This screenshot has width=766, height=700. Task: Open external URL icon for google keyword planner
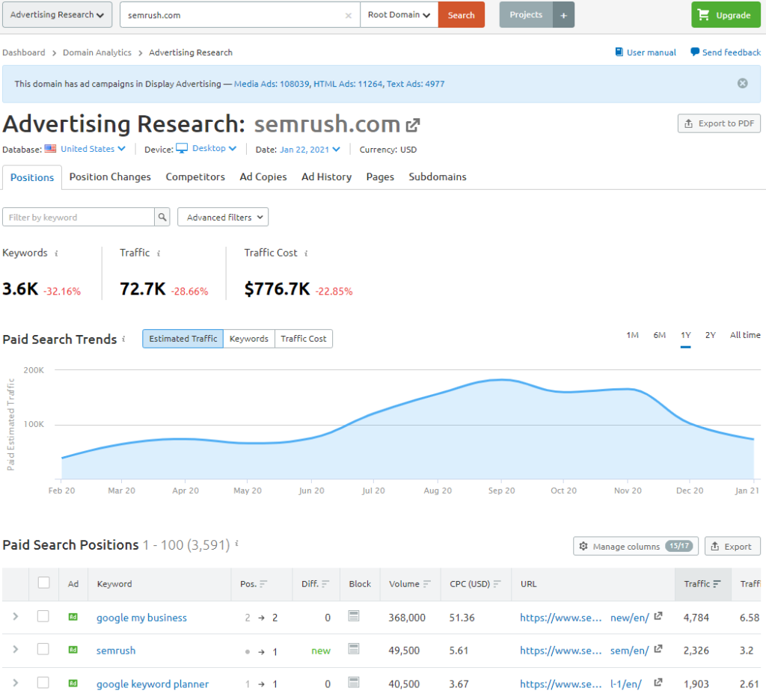coord(658,682)
